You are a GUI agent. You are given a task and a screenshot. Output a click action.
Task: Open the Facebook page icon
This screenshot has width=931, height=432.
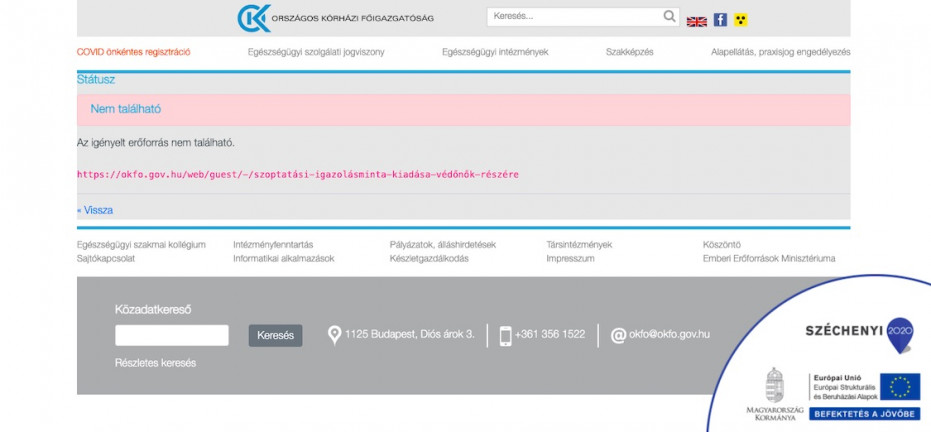pyautogui.click(x=720, y=20)
